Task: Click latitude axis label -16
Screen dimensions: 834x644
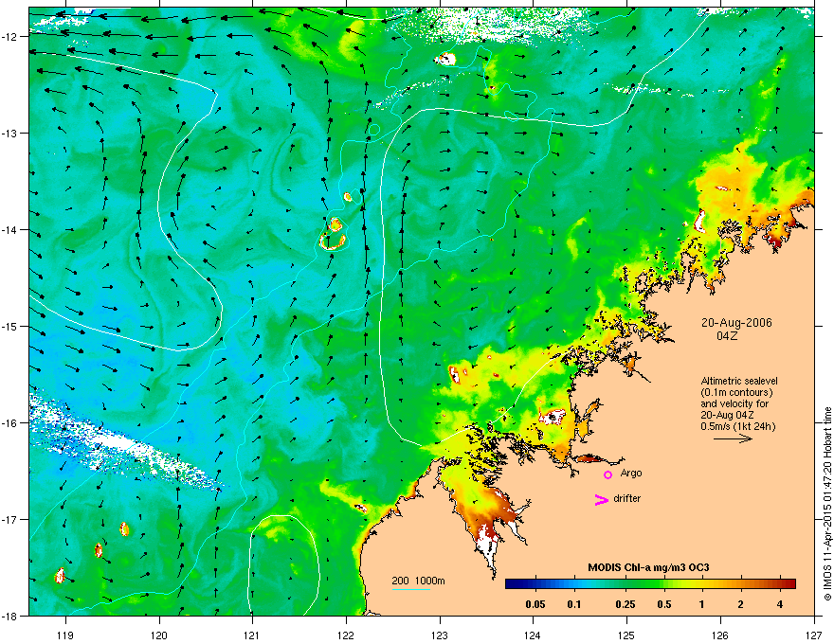Action: (x=9, y=423)
